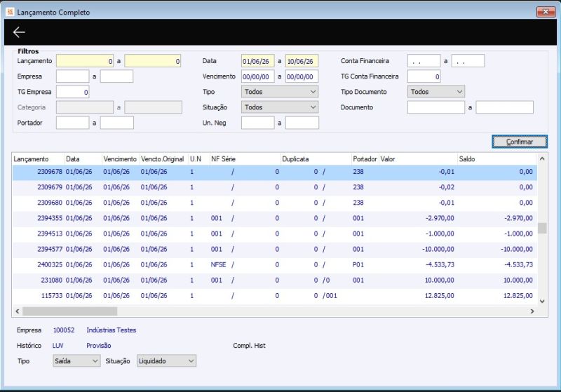Focus the Documento end field
Screen dimensions: 561x392
[x=504, y=107]
